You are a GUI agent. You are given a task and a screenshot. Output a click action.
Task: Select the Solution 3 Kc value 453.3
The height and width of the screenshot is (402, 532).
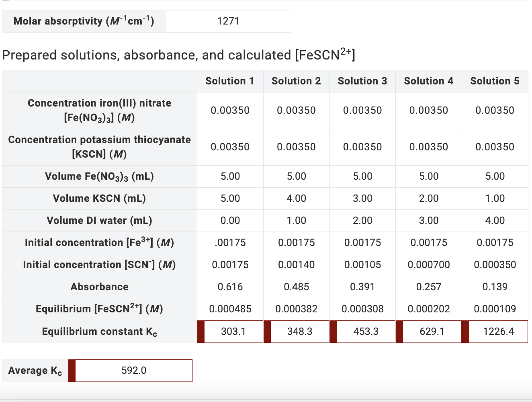[x=366, y=331]
